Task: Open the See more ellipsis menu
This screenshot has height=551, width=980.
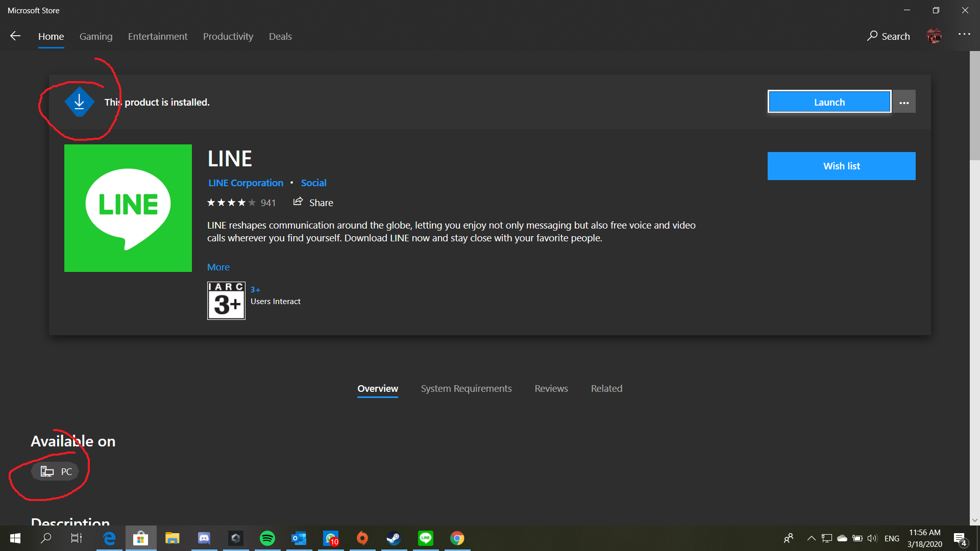Action: 964,34
